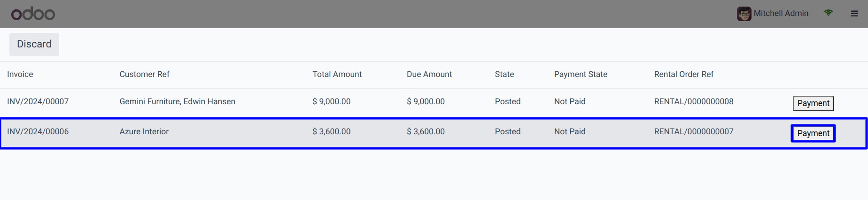
Task: Click the Odoo logo
Action: 33,14
